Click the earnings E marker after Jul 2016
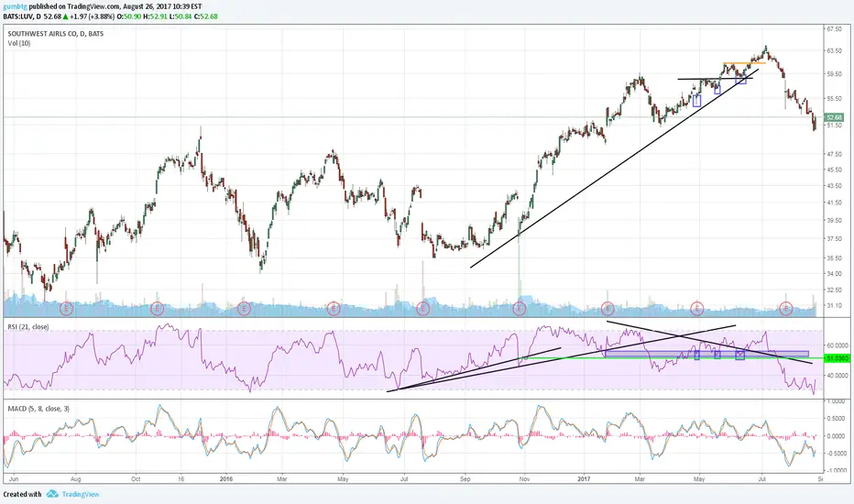Screen dimensions: 854x504 point(422,309)
